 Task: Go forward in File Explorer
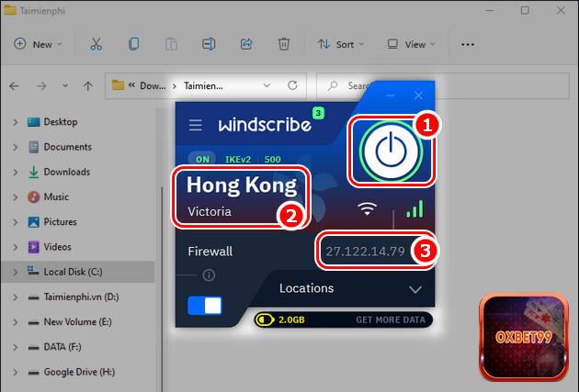click(41, 86)
